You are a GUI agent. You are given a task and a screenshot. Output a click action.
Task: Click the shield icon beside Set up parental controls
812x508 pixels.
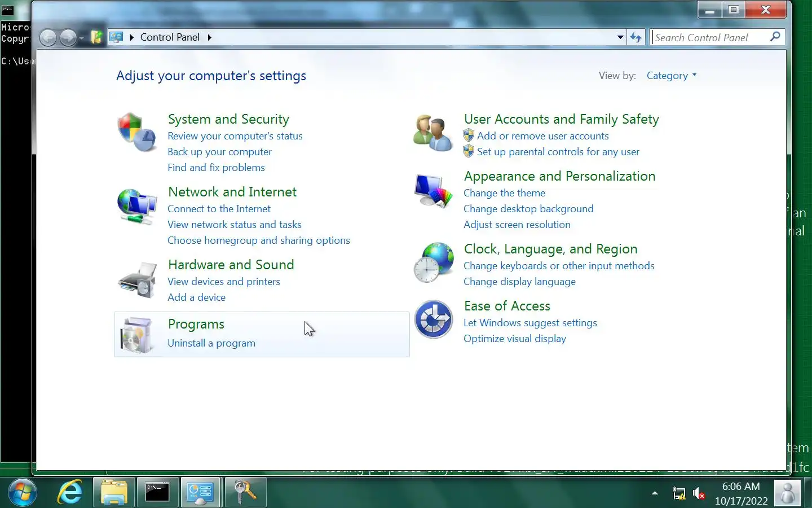click(x=469, y=151)
